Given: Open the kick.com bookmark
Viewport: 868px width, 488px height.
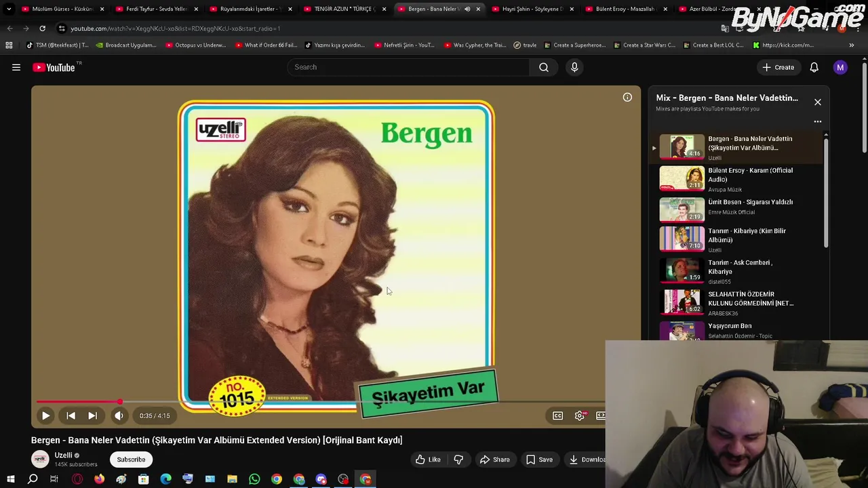Looking at the screenshot, I should pos(783,45).
